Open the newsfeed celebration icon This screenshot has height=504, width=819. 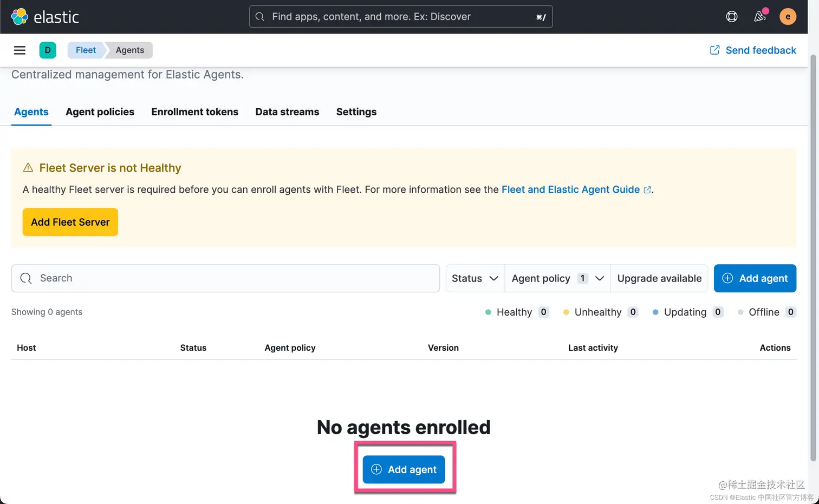pyautogui.click(x=760, y=17)
